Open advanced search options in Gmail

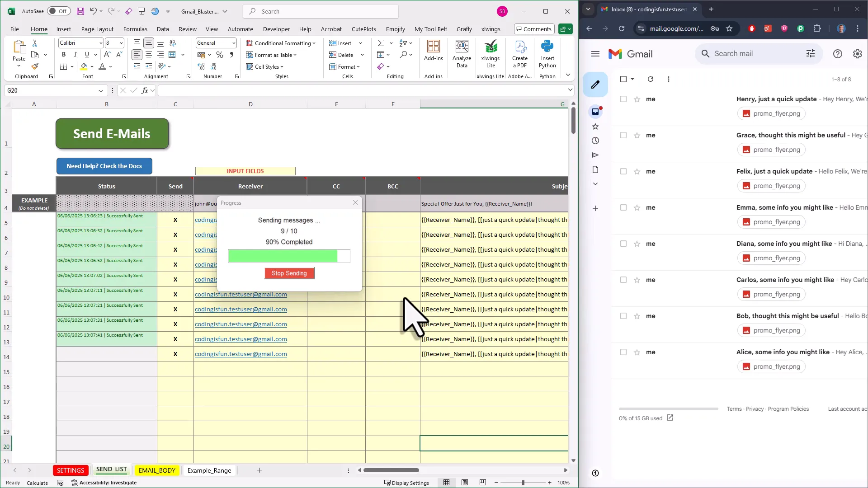click(811, 53)
